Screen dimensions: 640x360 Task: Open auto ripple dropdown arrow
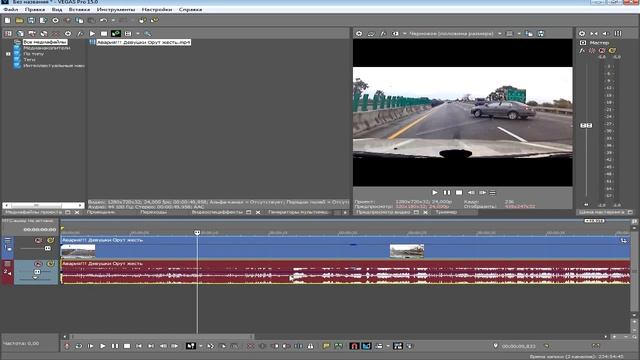point(388,346)
